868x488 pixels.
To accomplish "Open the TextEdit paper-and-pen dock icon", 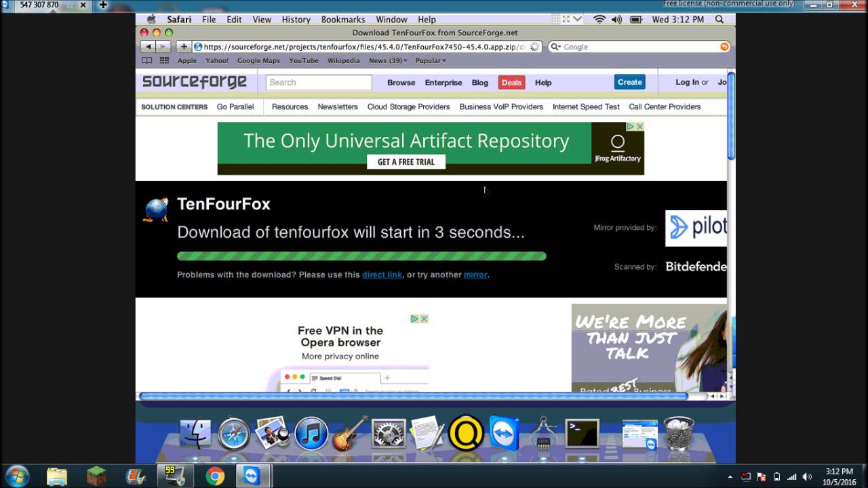I will coord(427,434).
